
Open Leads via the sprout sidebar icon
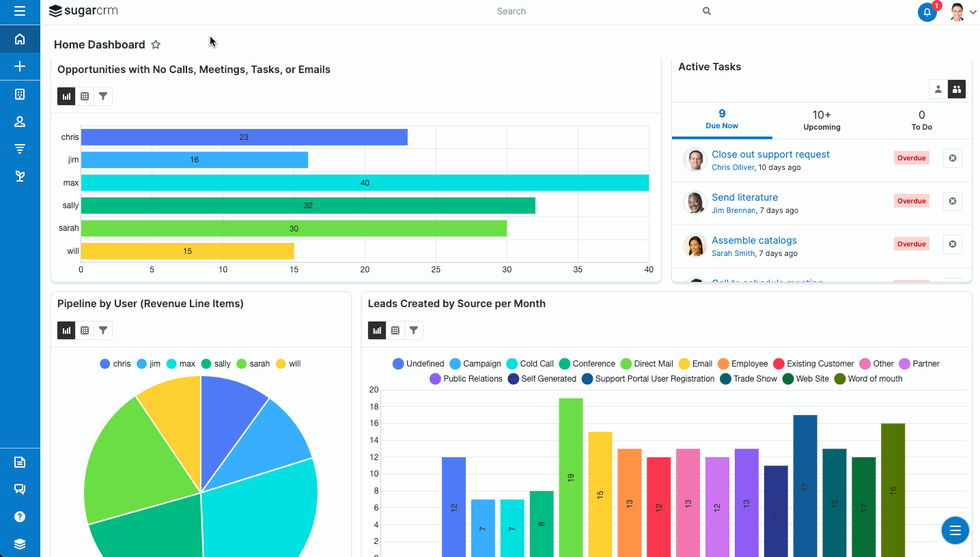click(20, 176)
